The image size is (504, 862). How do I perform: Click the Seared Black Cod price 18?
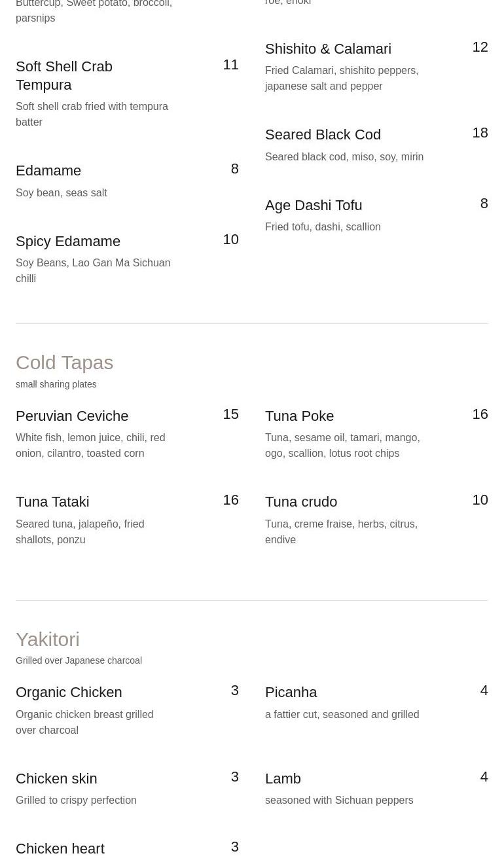pos(480,133)
